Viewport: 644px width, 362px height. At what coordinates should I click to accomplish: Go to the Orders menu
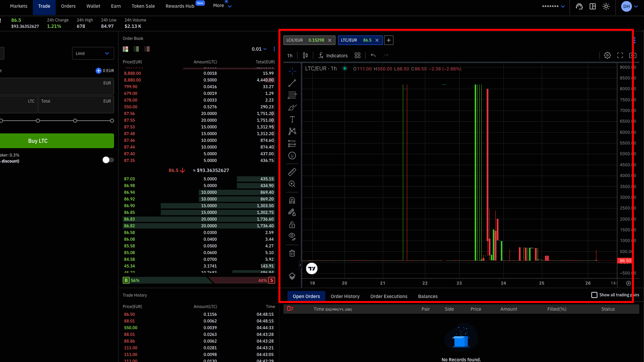[x=68, y=6]
